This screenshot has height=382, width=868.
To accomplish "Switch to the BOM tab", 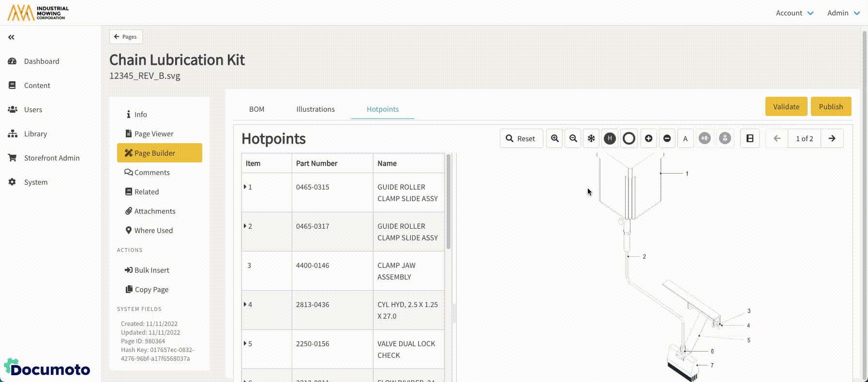I will click(256, 109).
